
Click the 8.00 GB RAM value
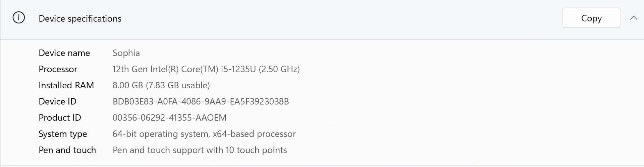(x=128, y=85)
